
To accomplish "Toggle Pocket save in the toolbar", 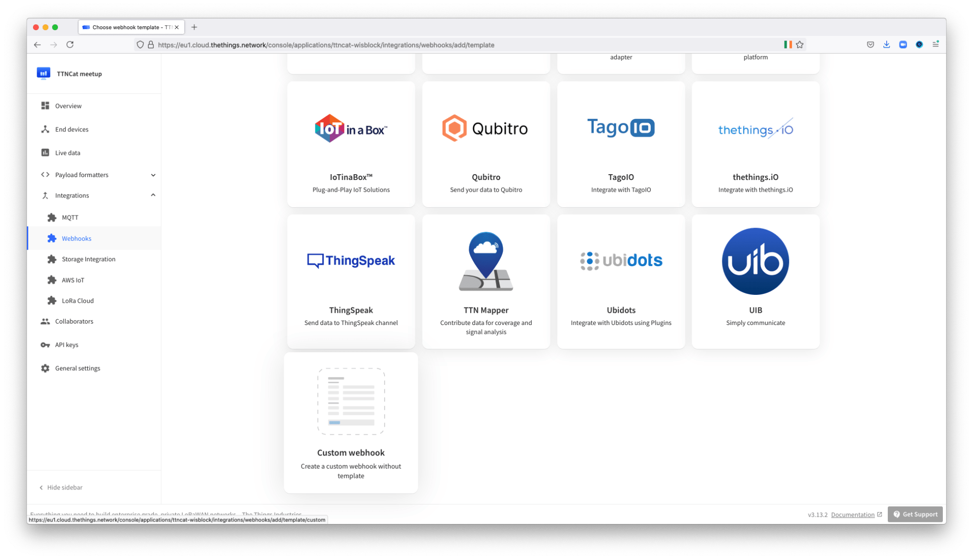I will (x=870, y=44).
